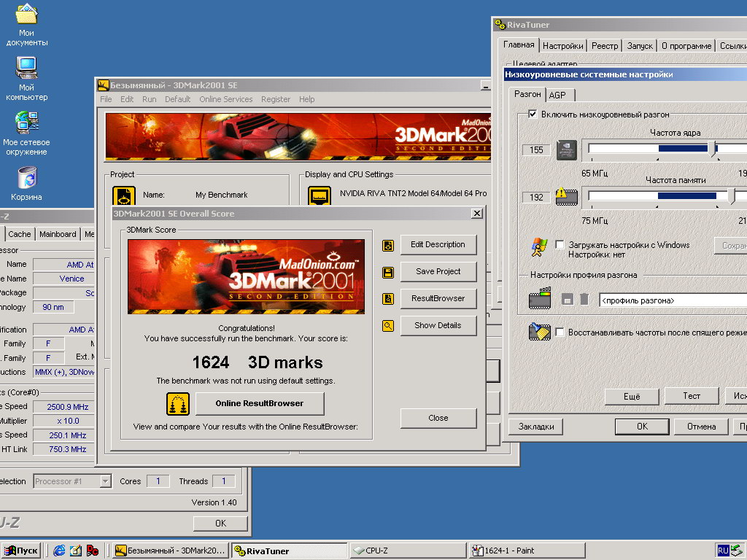Click the save profile floppy icon in RivaTuner

coord(567,300)
